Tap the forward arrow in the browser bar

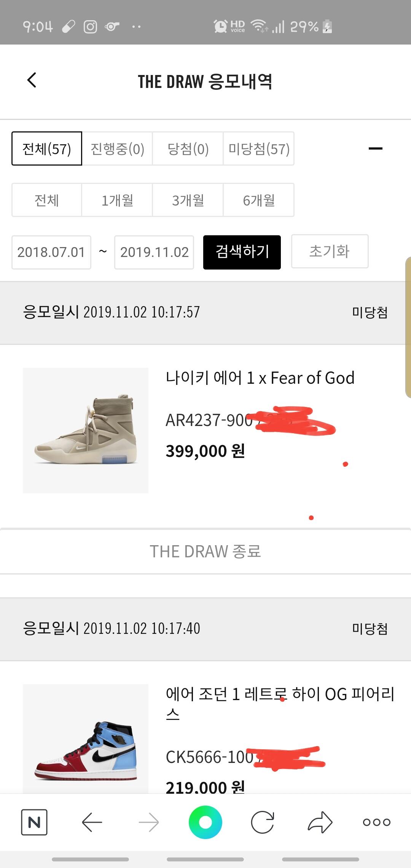click(x=149, y=822)
